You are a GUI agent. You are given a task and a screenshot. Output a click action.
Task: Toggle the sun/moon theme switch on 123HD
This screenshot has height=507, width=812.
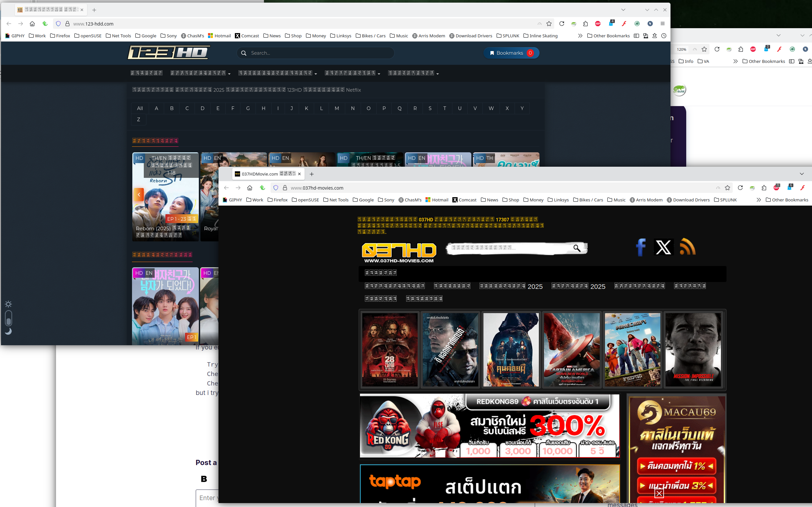[9, 318]
